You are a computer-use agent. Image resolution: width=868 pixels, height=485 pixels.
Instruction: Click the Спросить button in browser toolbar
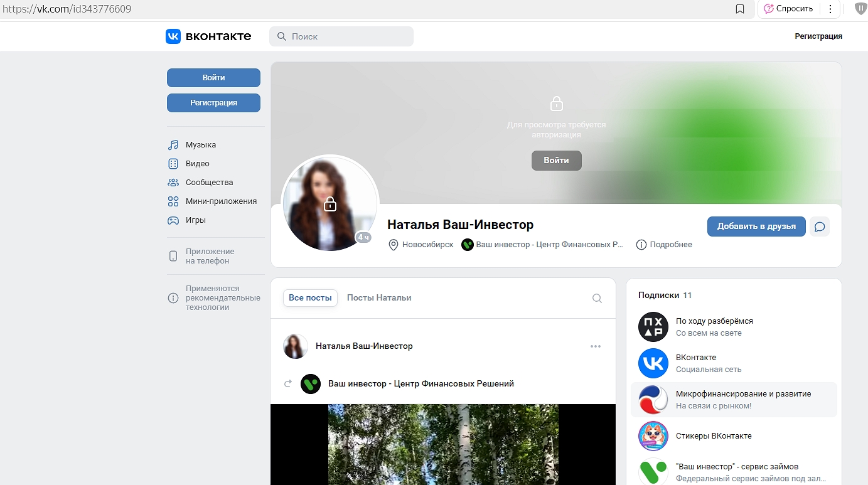coord(788,9)
